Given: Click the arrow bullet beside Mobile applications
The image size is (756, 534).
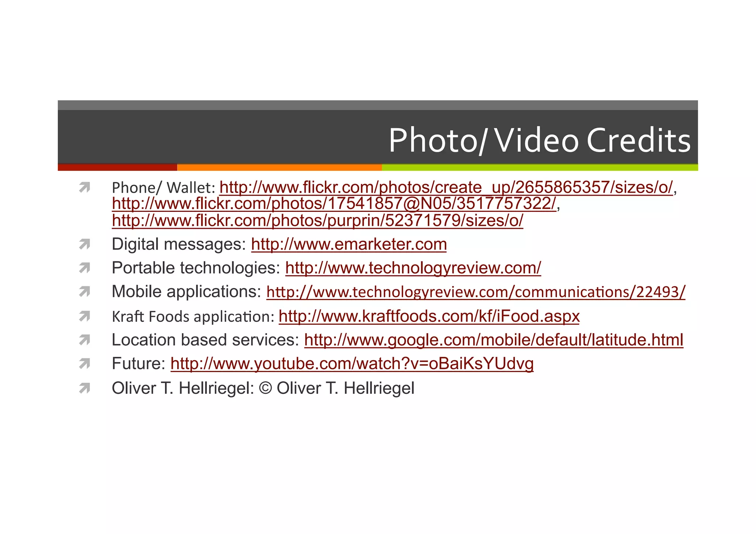Looking at the screenshot, I should [85, 292].
